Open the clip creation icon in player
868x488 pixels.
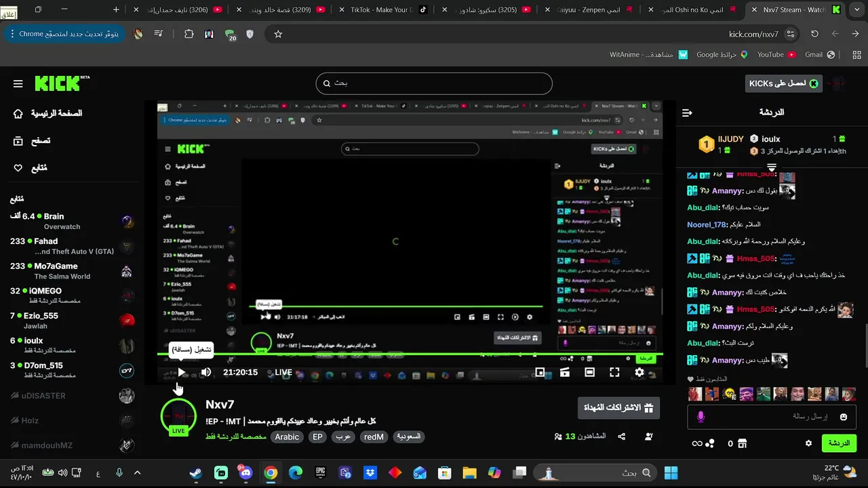tap(565, 372)
